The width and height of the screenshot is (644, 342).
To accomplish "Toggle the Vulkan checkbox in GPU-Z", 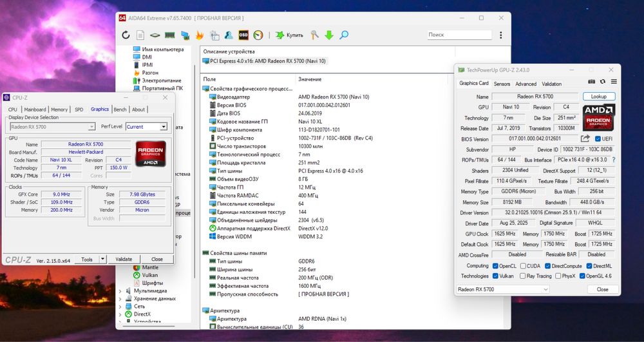I will pos(495,276).
